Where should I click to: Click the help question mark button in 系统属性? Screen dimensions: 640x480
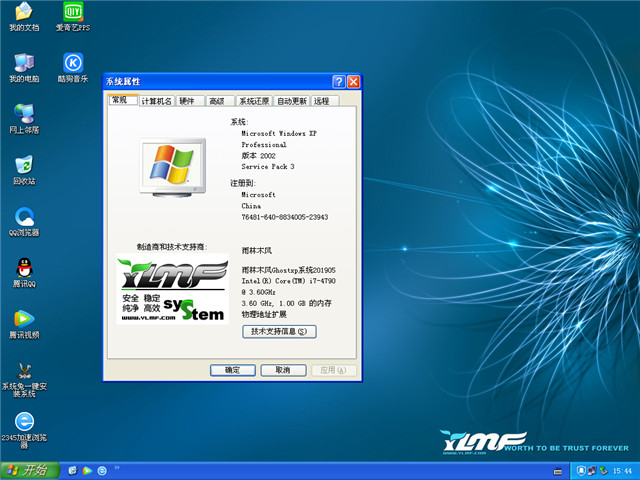[339, 82]
